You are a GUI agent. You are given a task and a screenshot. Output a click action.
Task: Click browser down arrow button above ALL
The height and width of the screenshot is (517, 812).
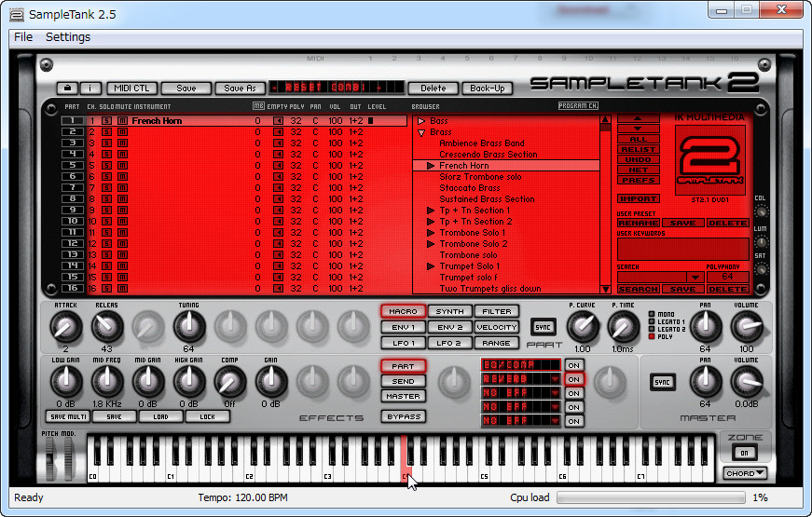tap(638, 129)
